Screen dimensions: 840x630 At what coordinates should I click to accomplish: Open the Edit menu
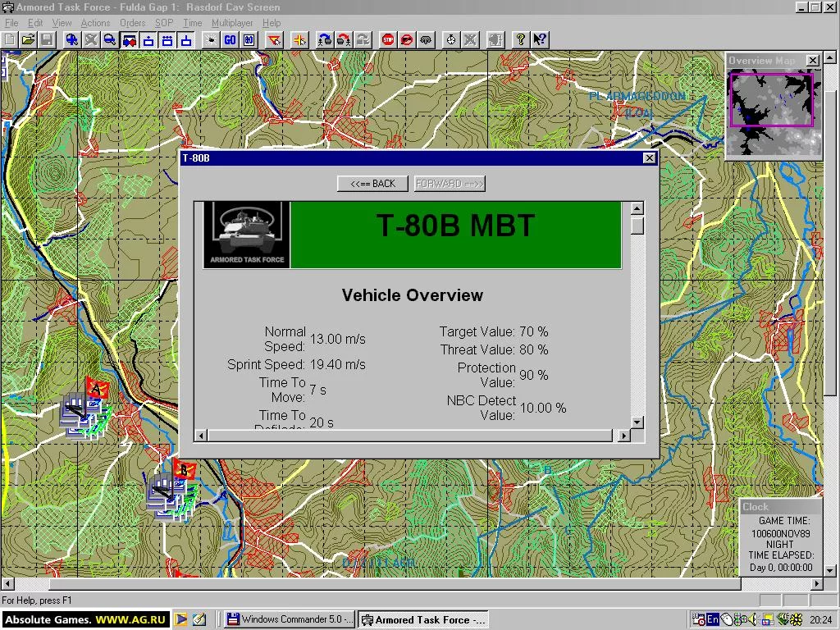point(35,23)
